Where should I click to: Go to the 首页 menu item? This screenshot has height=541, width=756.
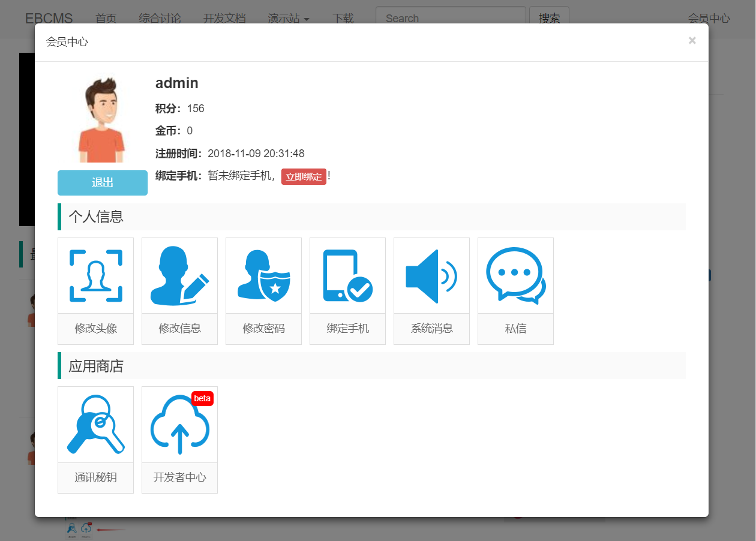click(106, 19)
